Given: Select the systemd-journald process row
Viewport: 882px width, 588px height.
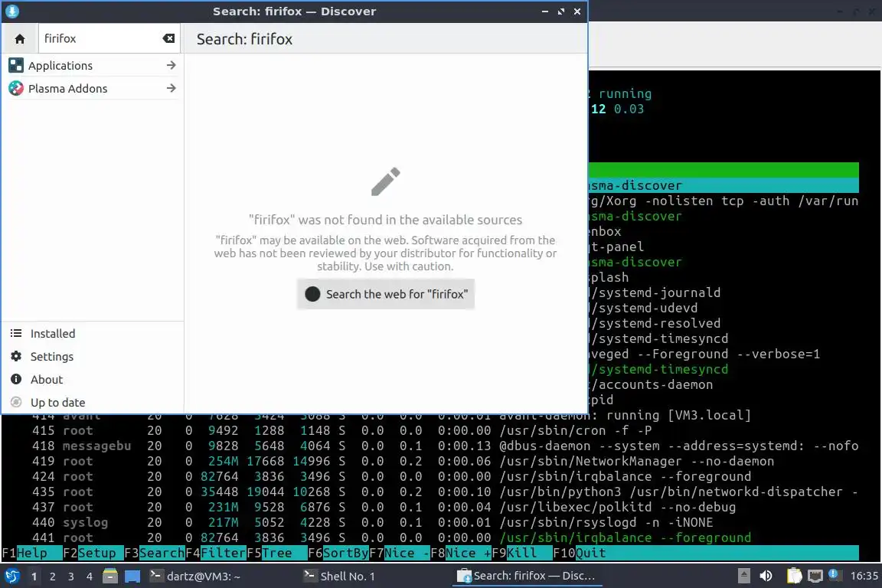Looking at the screenshot, I should click(724, 292).
